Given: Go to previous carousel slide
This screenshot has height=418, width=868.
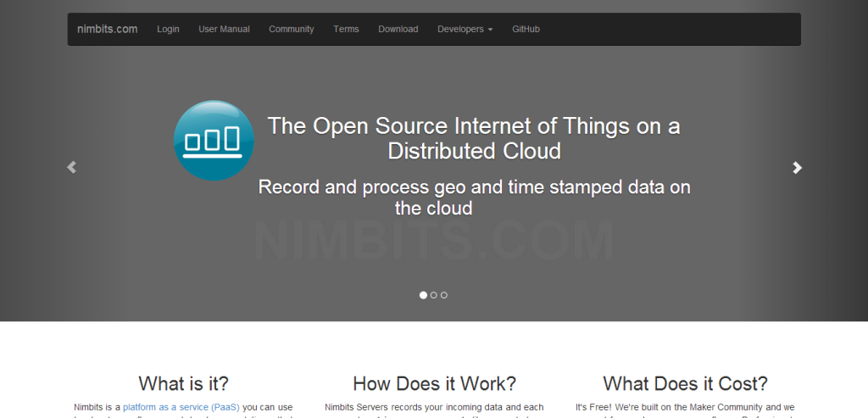Looking at the screenshot, I should pos(71,168).
